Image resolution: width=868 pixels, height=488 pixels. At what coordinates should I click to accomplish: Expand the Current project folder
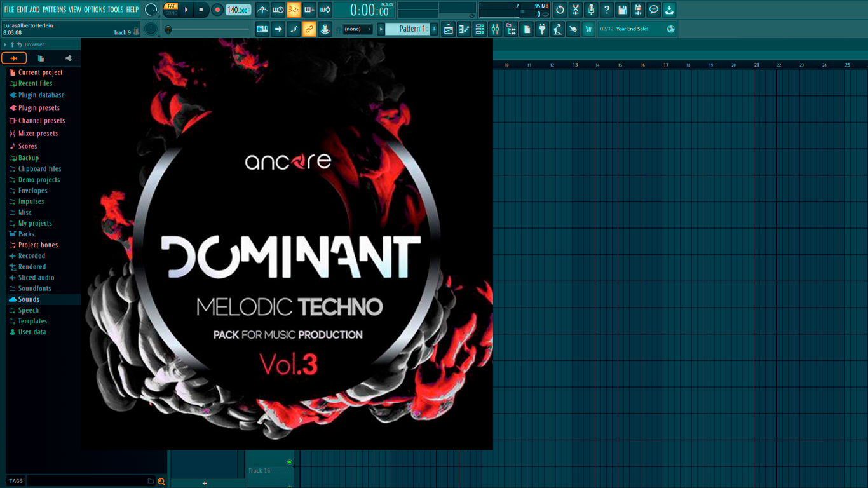pyautogui.click(x=40, y=72)
